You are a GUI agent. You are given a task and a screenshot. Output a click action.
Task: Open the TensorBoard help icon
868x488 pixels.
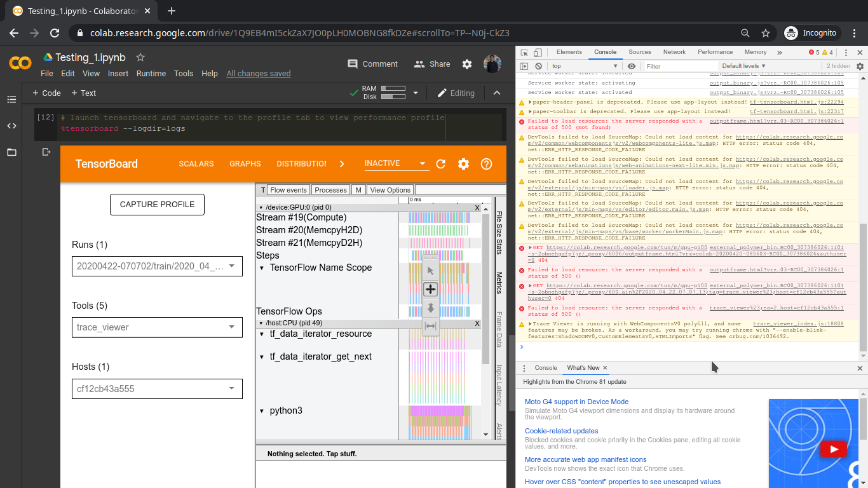(x=487, y=164)
